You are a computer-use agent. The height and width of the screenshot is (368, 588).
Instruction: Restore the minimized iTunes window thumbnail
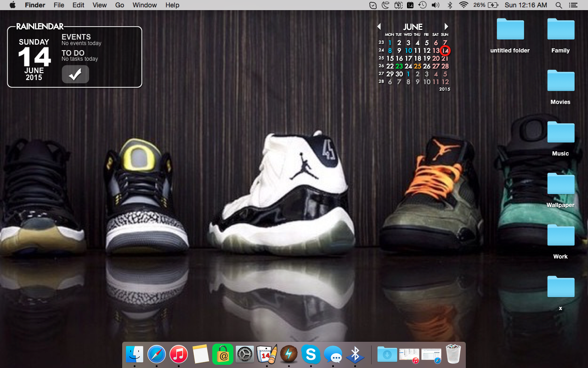(409, 355)
